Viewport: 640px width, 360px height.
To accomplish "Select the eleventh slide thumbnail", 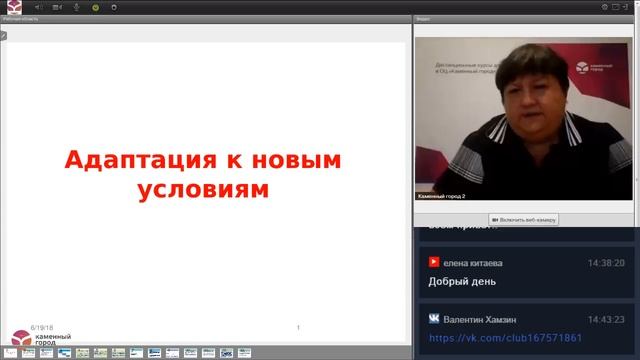I will [x=190, y=353].
